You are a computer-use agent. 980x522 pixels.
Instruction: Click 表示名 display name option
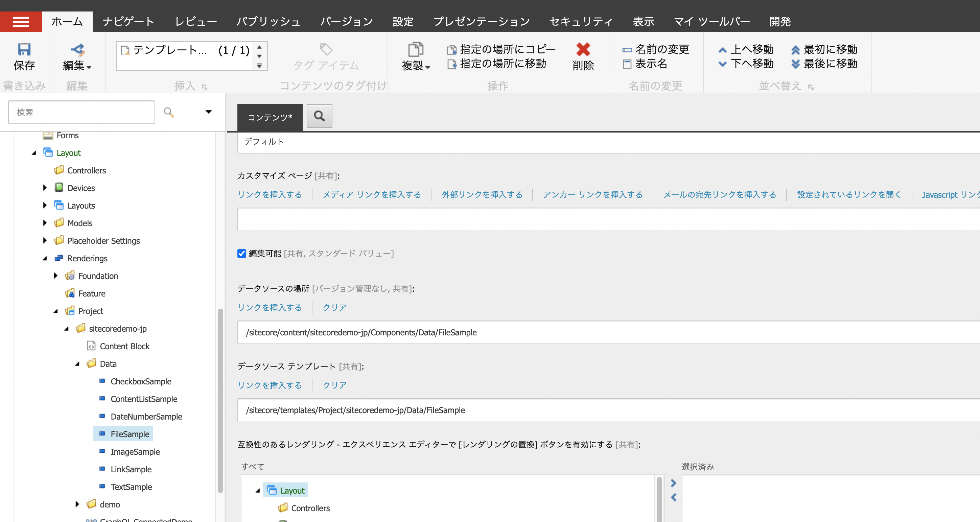(645, 64)
